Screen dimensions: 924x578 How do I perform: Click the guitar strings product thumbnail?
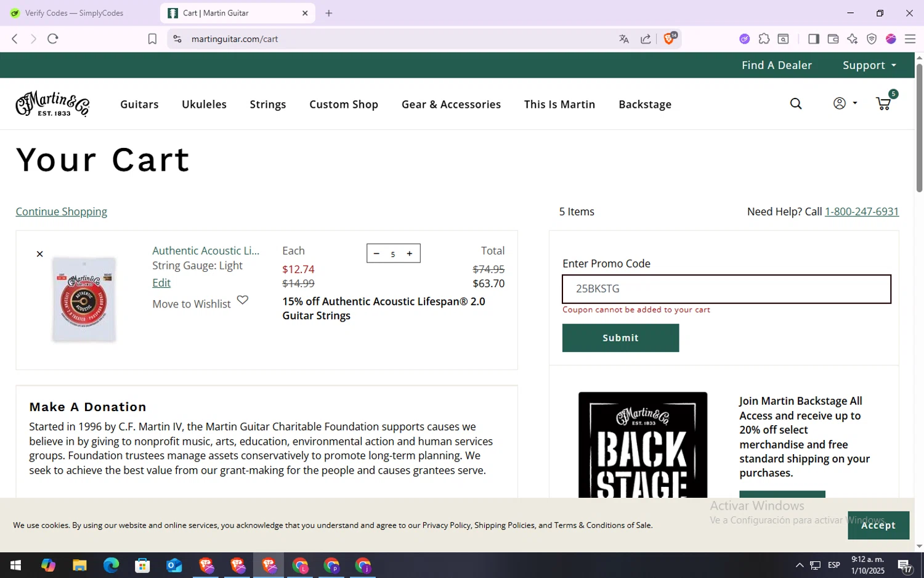[x=84, y=299]
